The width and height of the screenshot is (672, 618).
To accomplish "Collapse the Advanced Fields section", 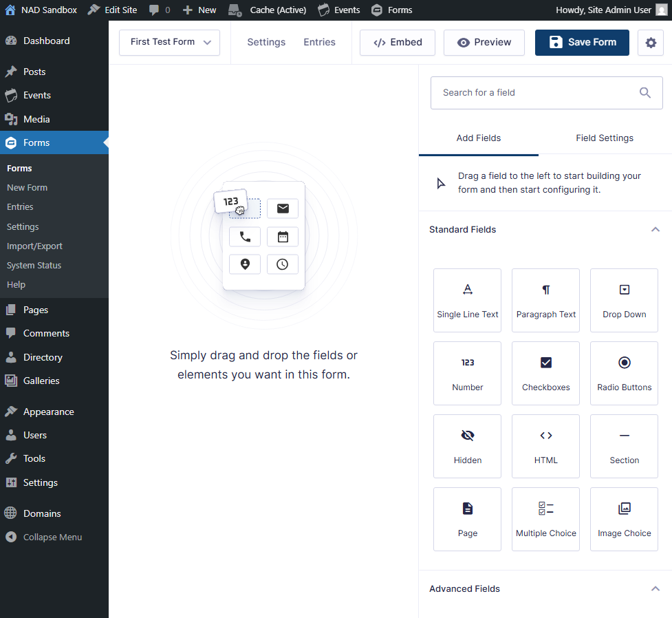I will 655,589.
